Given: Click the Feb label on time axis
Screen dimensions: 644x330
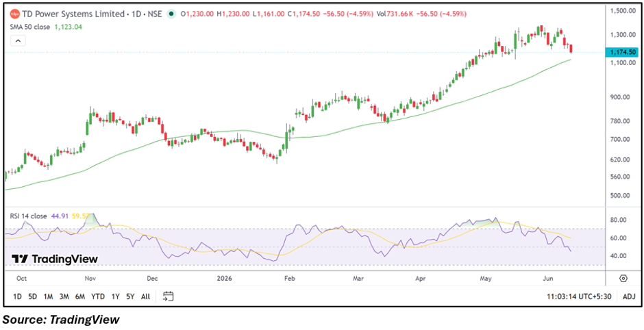Looking at the screenshot, I should pyautogui.click(x=290, y=279).
